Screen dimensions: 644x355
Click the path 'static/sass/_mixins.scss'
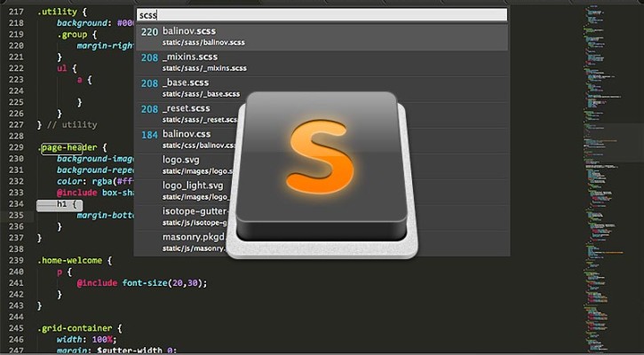pyautogui.click(x=204, y=68)
